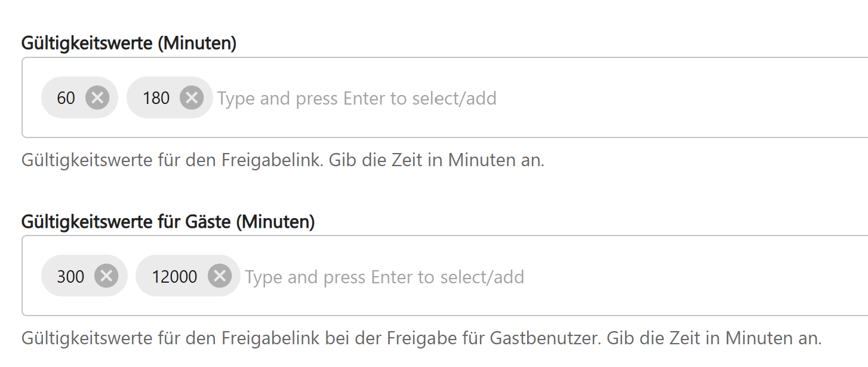Image resolution: width=868 pixels, height=367 pixels.
Task: Click the left padding before the 60 chip
Action: [32, 98]
